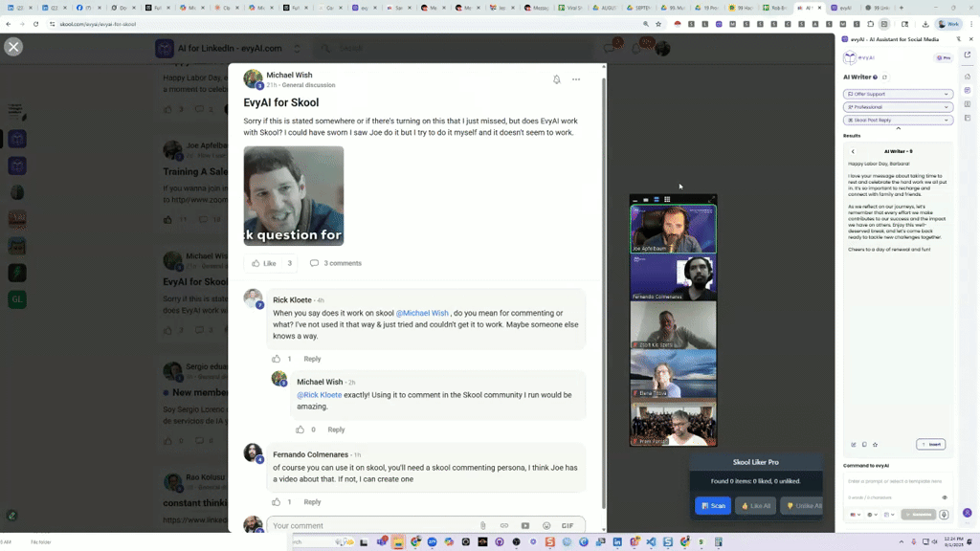Open the GIF picker in comment box
The width and height of the screenshot is (980, 551).
[567, 525]
